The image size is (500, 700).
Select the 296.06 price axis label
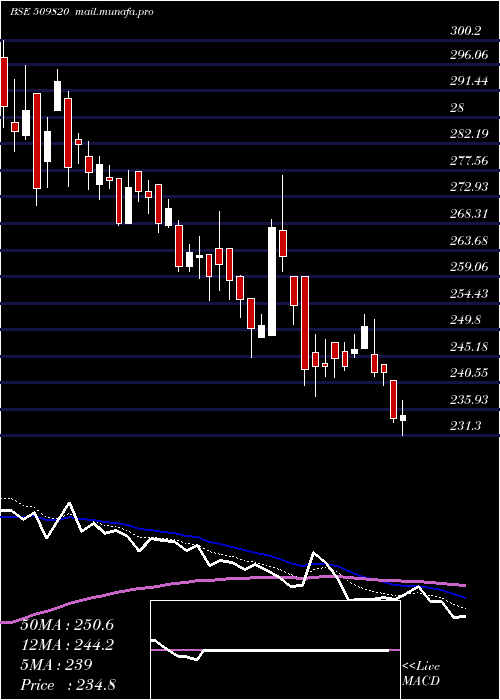click(468, 55)
